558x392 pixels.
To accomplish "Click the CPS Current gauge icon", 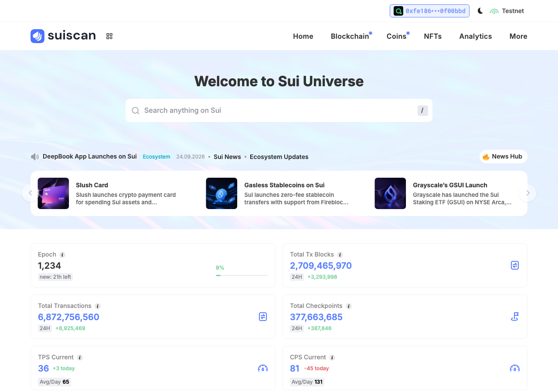I will (515, 368).
